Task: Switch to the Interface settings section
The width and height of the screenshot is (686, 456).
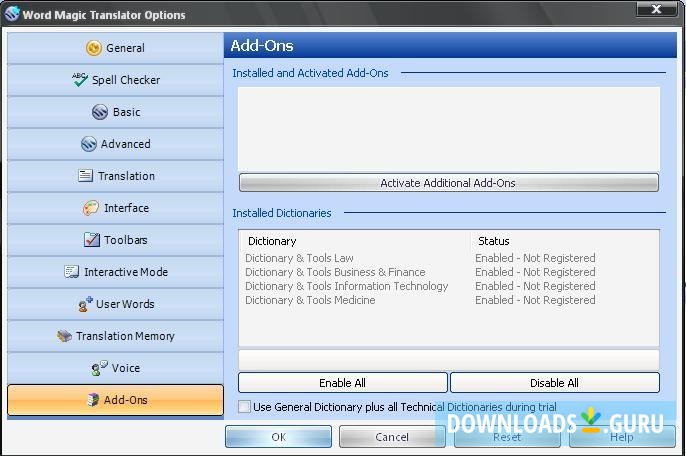Action: click(x=115, y=208)
